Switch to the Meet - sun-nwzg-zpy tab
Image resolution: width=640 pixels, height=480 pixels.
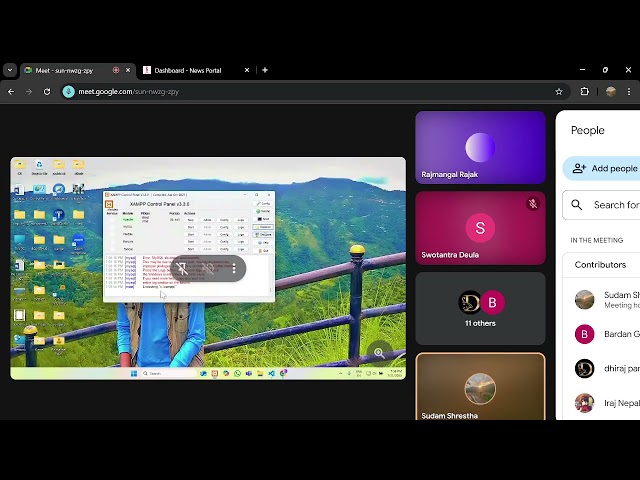78,70
